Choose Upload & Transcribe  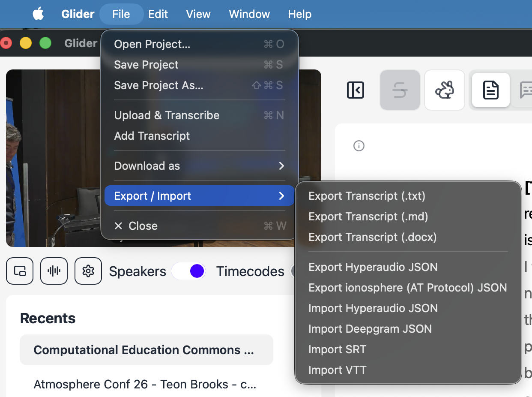pyautogui.click(x=199, y=115)
